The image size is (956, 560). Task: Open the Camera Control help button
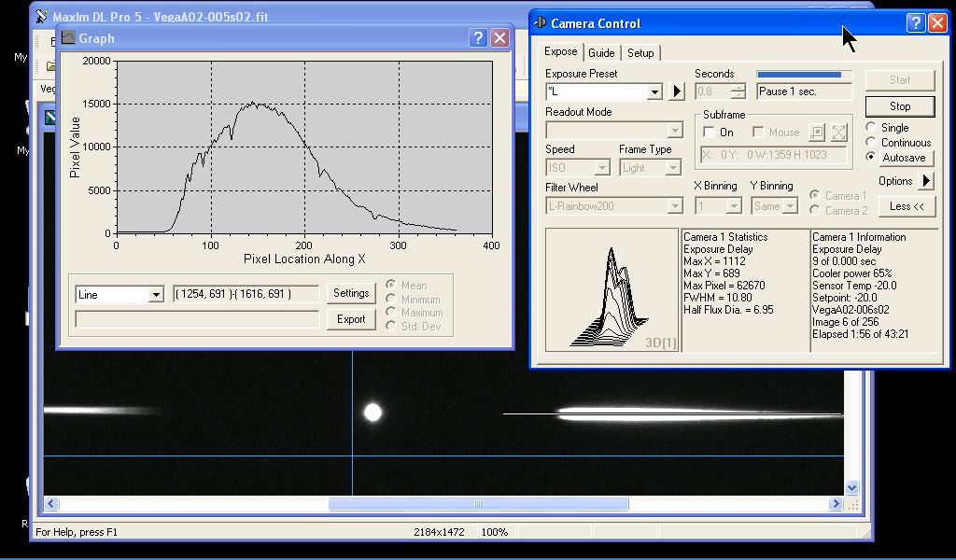pos(916,23)
